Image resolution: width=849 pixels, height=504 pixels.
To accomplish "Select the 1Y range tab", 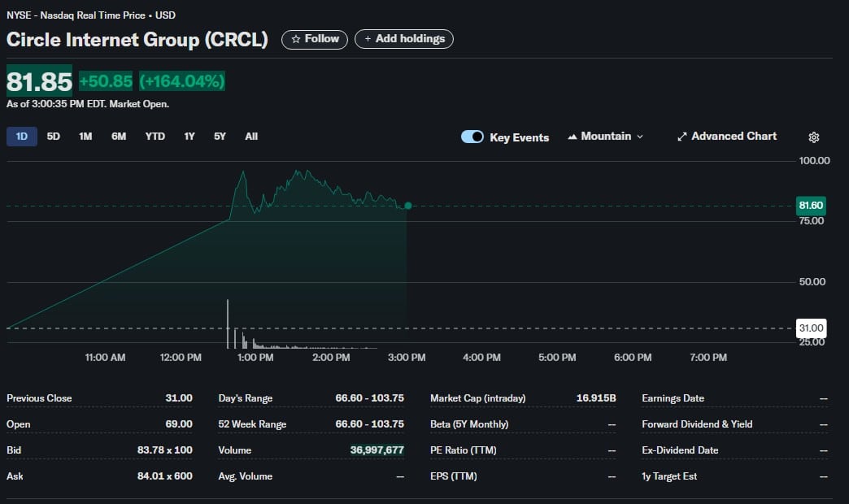I will point(189,137).
